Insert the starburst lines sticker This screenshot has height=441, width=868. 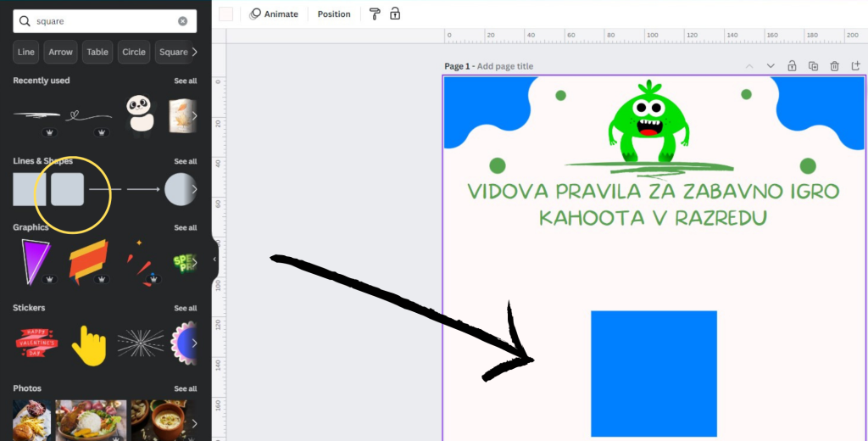pyautogui.click(x=141, y=343)
